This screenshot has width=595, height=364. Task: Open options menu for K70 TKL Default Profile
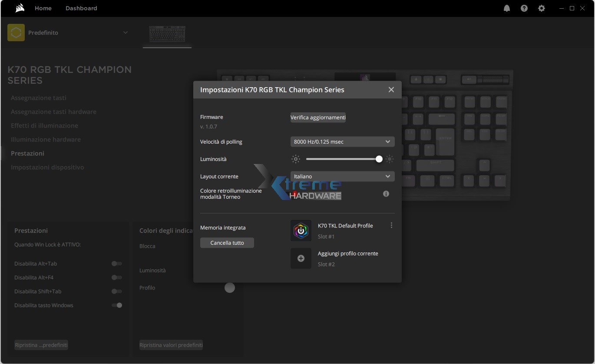(391, 226)
